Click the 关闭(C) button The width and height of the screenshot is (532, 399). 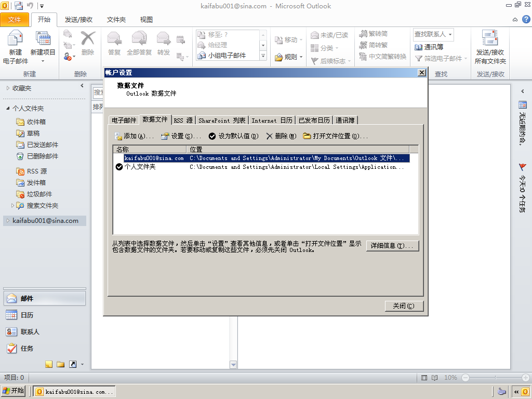point(404,306)
